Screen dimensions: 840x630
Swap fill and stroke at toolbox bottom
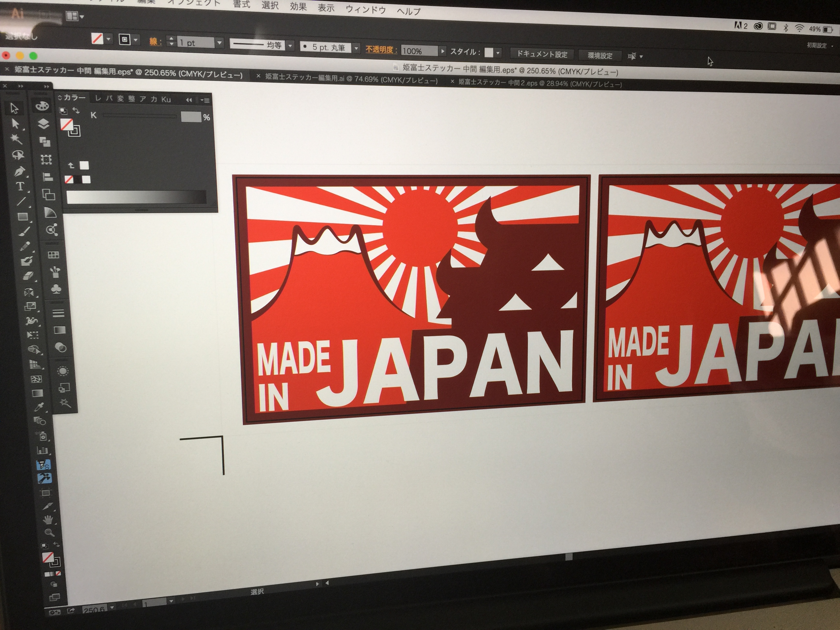point(56,544)
